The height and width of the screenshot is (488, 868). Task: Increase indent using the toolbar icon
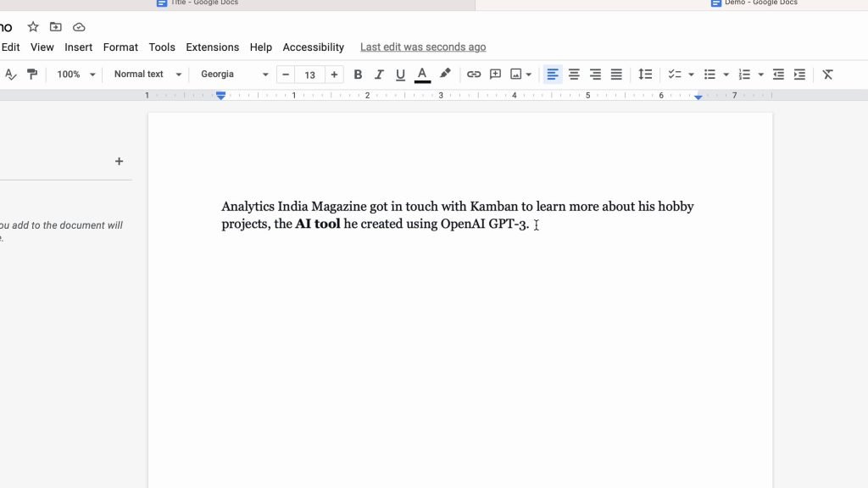[x=799, y=75]
